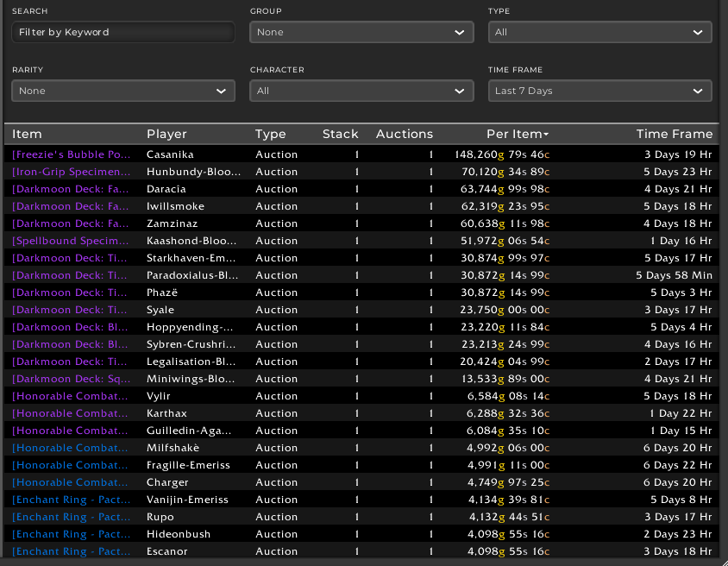Select the Spellbound Specim... item entry

pyautogui.click(x=72, y=241)
